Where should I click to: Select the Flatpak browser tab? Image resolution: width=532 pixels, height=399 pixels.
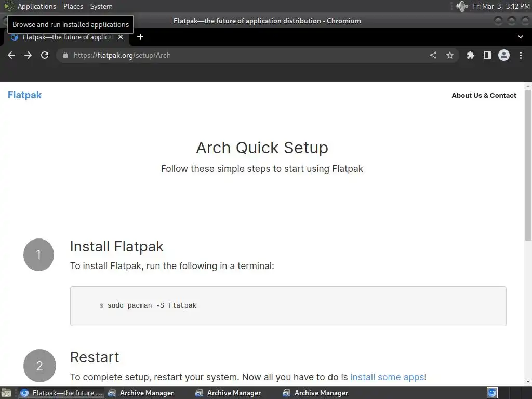click(x=66, y=37)
